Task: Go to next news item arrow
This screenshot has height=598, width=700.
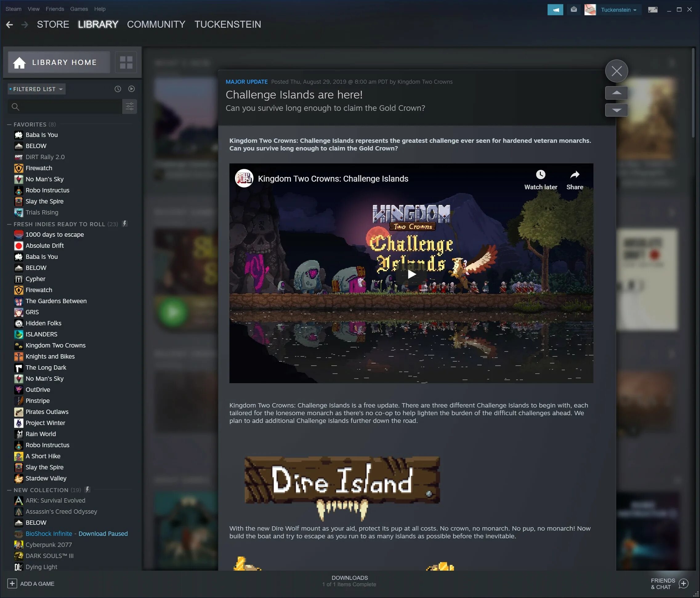Action: (x=616, y=110)
